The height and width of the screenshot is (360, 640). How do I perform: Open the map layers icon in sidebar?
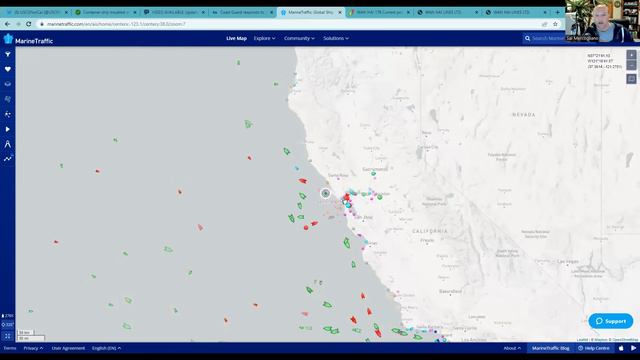point(8,84)
